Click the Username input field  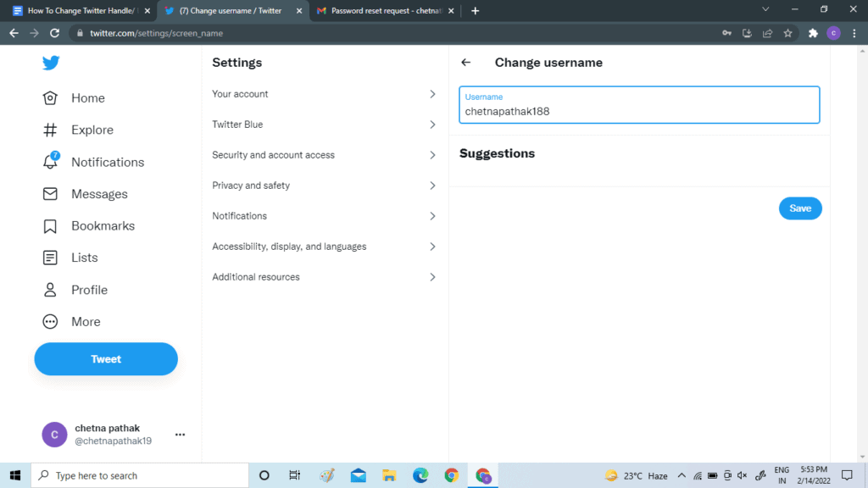pos(639,104)
